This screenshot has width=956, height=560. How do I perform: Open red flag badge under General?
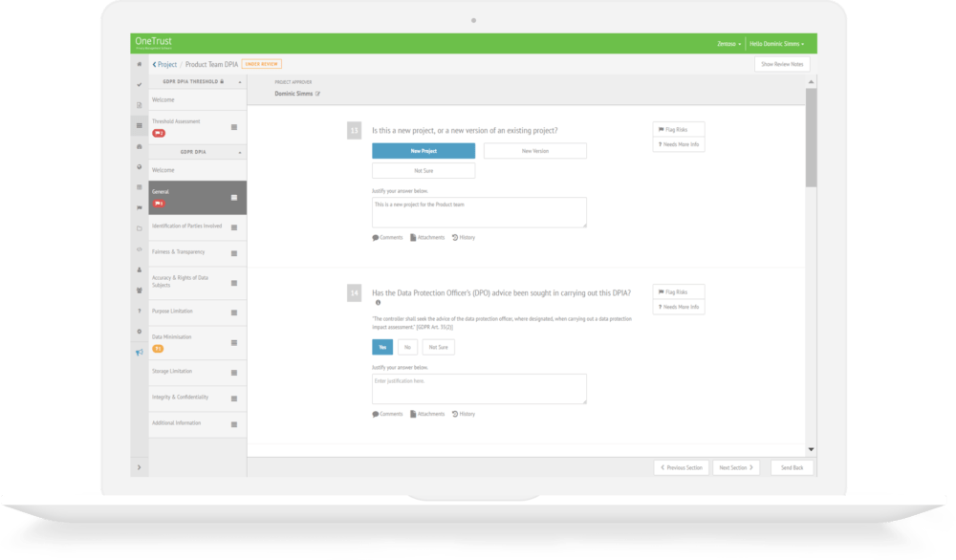click(x=159, y=204)
